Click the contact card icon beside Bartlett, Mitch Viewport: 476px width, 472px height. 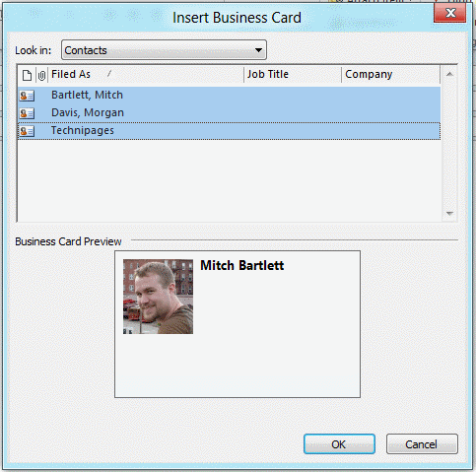pos(27,96)
